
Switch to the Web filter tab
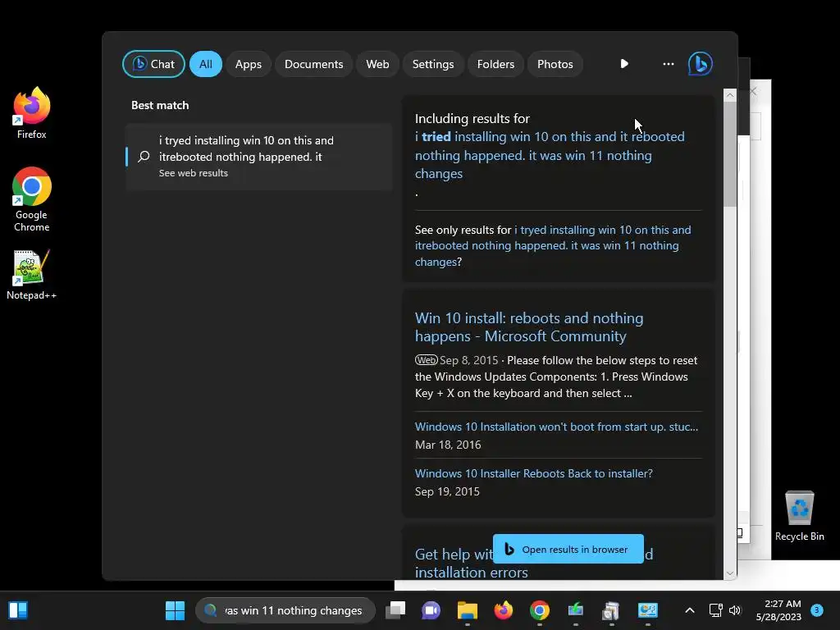tap(377, 64)
